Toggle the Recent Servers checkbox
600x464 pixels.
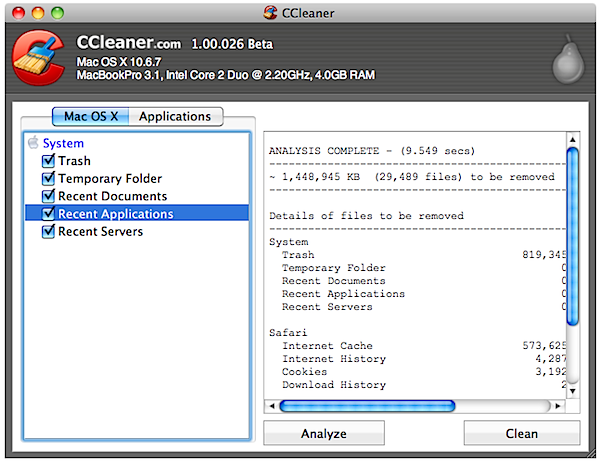pos(48,232)
